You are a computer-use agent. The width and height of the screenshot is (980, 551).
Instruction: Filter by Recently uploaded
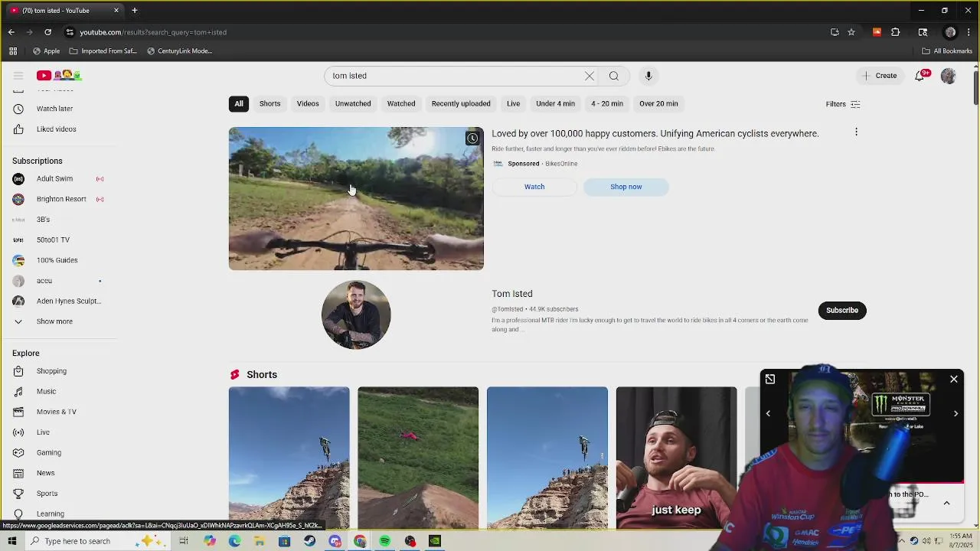tap(461, 104)
